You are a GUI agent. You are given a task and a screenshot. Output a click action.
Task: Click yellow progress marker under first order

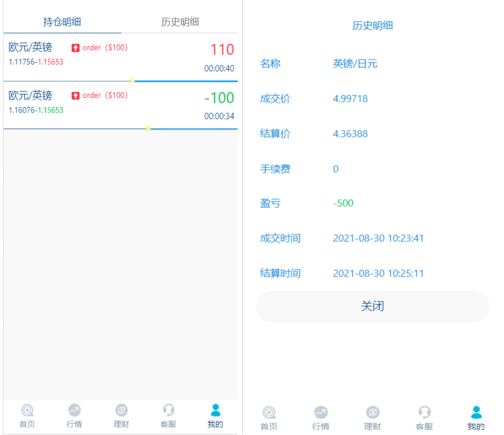[132, 81]
